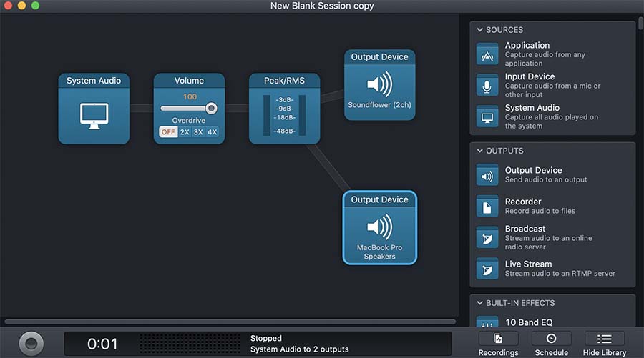
Task: Click Hide Library button
Action: [604, 343]
